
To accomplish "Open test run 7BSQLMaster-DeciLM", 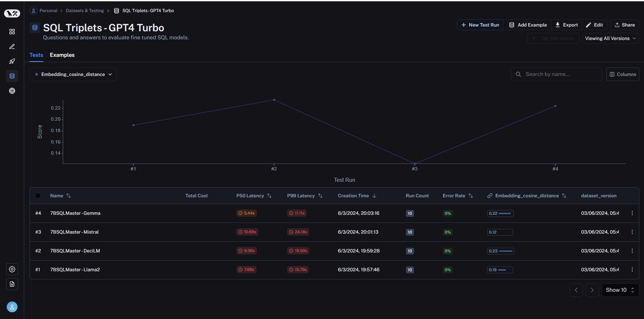I will [75, 251].
